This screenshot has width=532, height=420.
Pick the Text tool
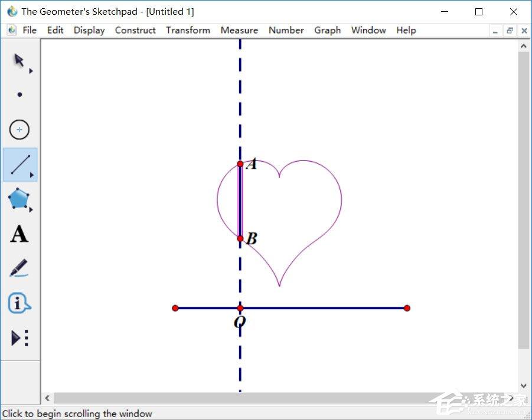click(x=19, y=234)
